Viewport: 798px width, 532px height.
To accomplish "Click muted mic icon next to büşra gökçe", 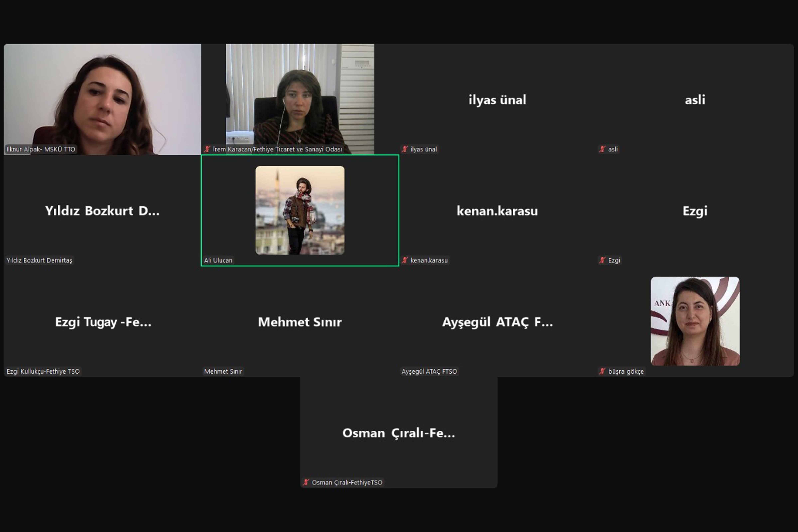I will [602, 371].
